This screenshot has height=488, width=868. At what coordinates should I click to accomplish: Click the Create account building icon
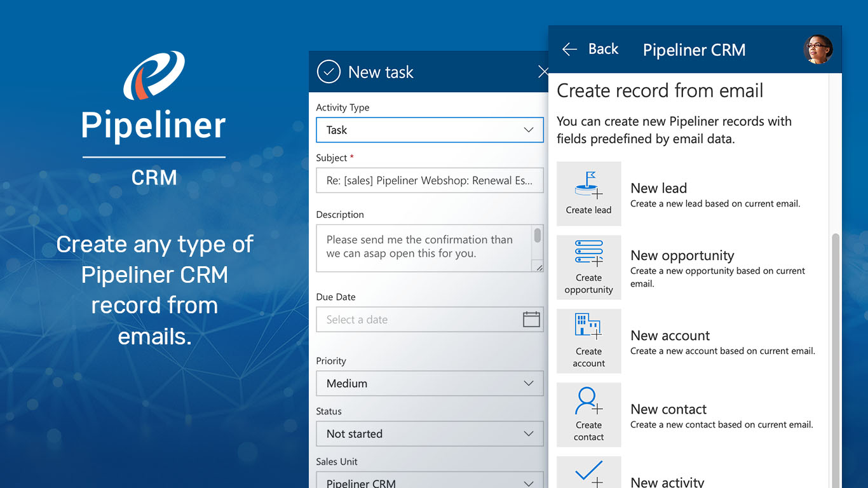coord(588,327)
